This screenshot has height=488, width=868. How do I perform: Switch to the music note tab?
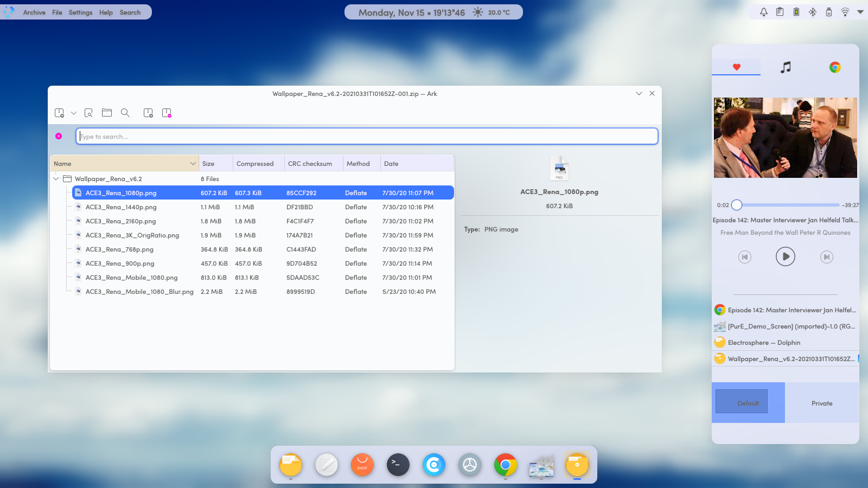(x=786, y=67)
